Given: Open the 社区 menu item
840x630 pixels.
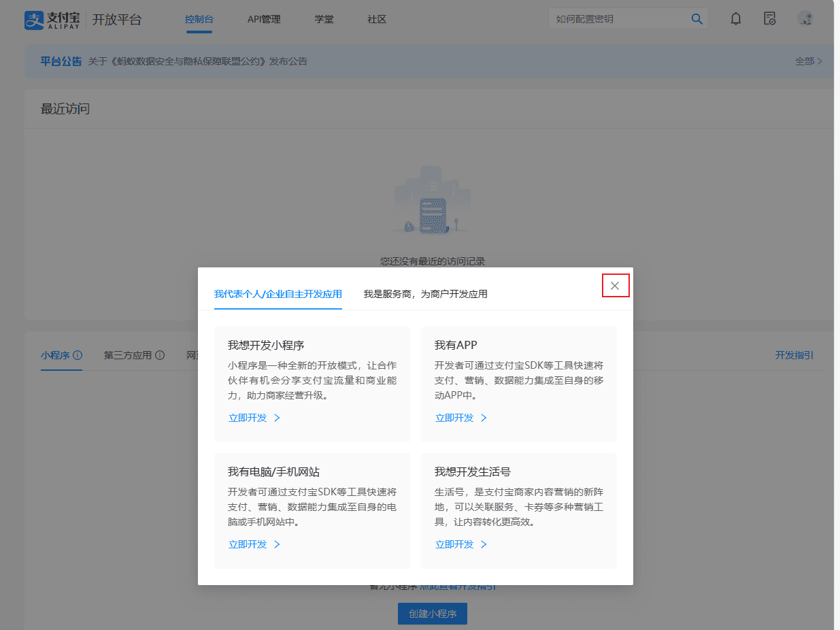Looking at the screenshot, I should (x=377, y=19).
